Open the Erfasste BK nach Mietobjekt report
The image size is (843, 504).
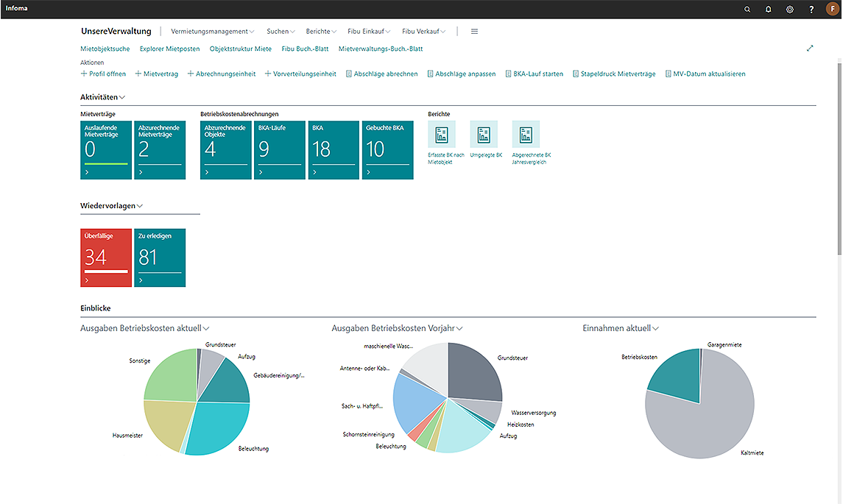442,135
